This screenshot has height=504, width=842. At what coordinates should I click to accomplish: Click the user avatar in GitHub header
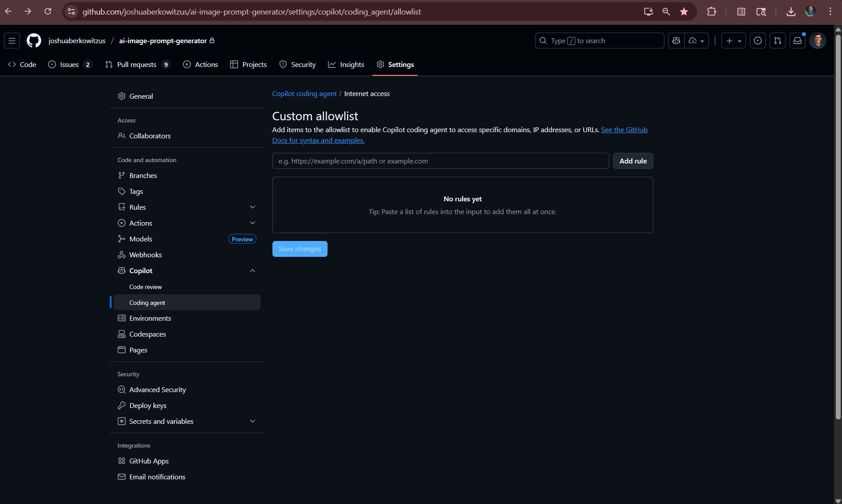(x=818, y=41)
